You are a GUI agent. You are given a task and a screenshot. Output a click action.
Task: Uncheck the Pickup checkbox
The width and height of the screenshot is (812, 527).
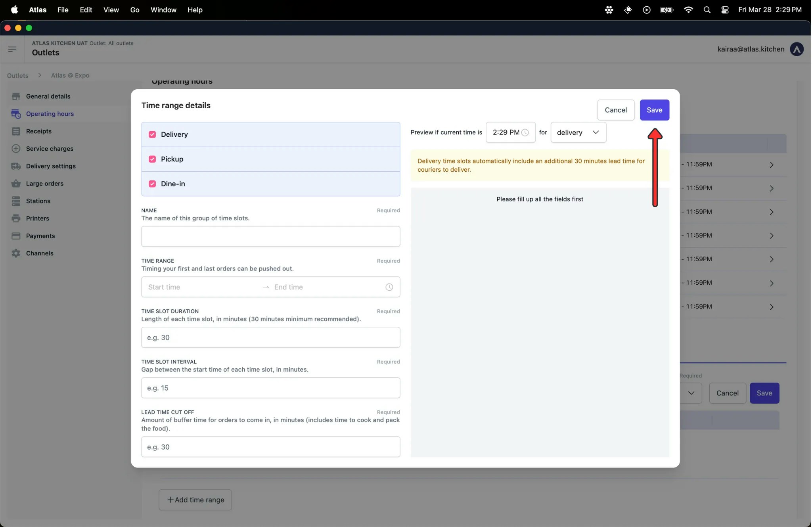152,159
